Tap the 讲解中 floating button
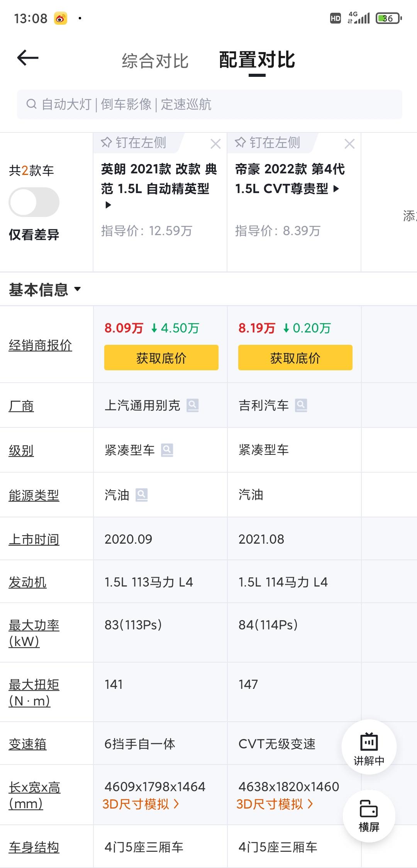Screen dimensions: 417x868 pos(369,747)
